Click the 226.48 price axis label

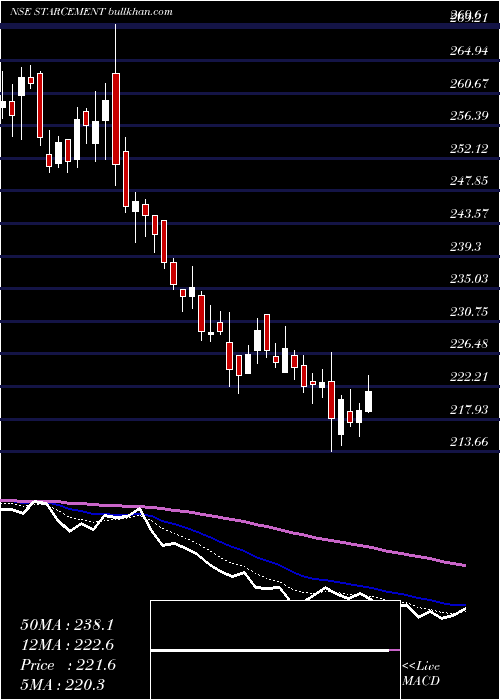pyautogui.click(x=469, y=344)
